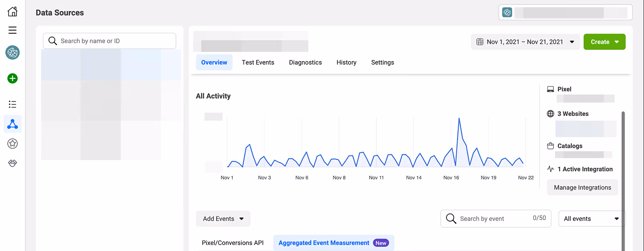
Task: Focus the Search by event field
Action: point(496,219)
